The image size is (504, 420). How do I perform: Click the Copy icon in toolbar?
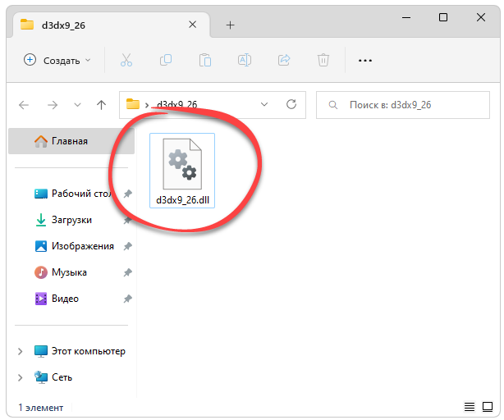point(166,60)
